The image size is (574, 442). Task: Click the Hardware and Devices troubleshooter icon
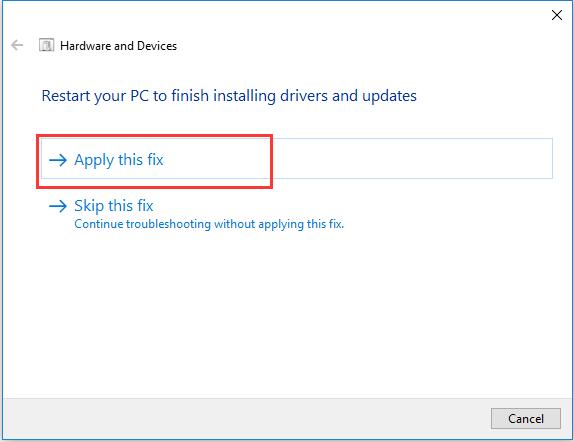click(x=46, y=45)
